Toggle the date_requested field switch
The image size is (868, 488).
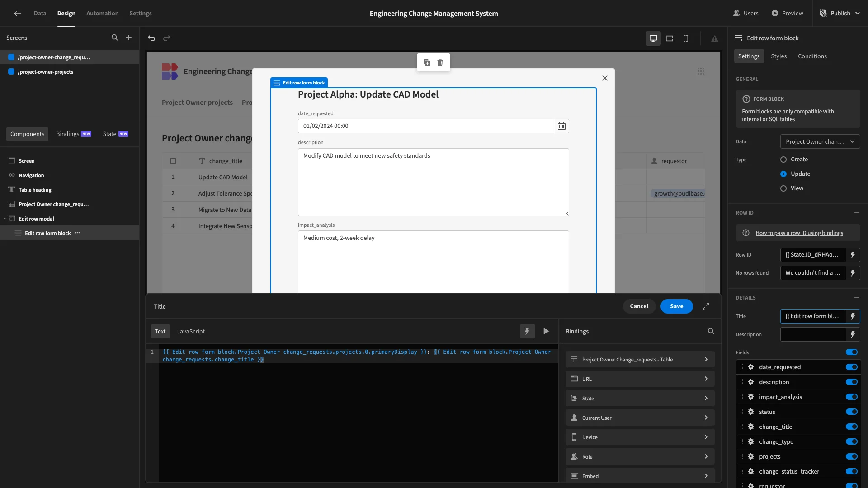[x=852, y=367]
